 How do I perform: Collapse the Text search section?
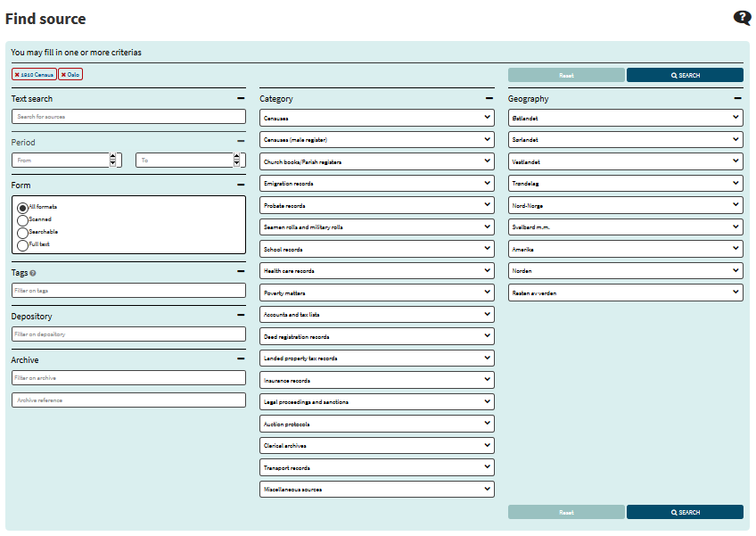(241, 99)
